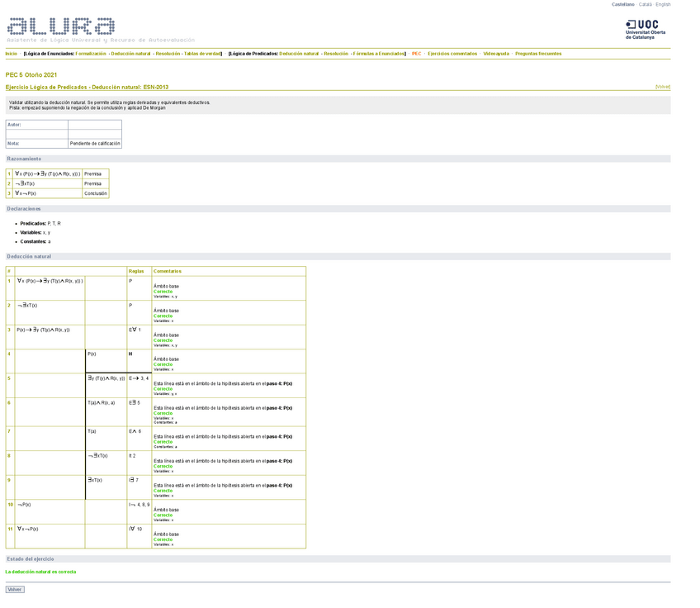The image size is (700, 608).
Task: Open the PEC menu item
Action: point(416,54)
